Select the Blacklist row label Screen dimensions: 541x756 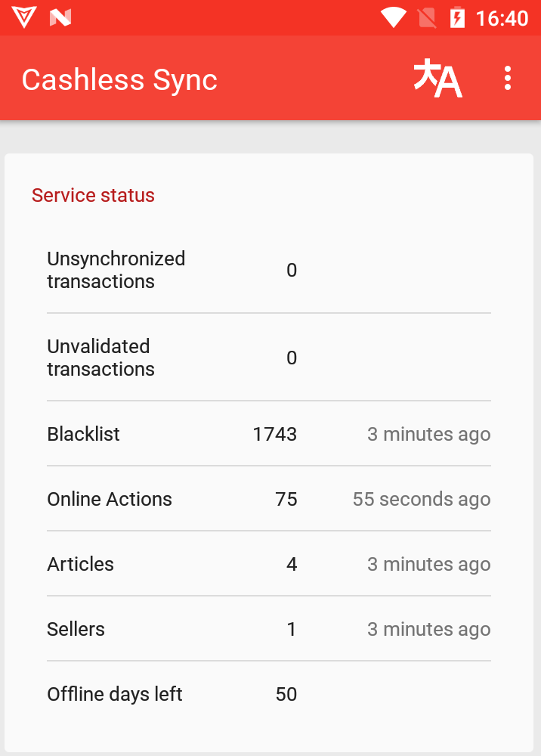[x=83, y=434]
